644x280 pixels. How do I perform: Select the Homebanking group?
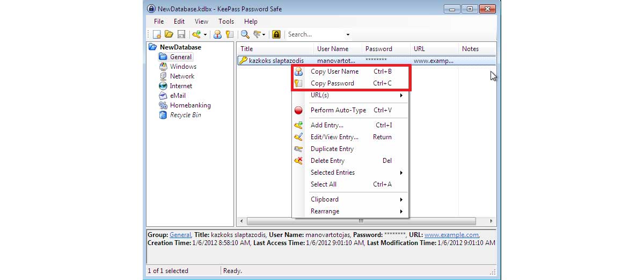tap(190, 105)
